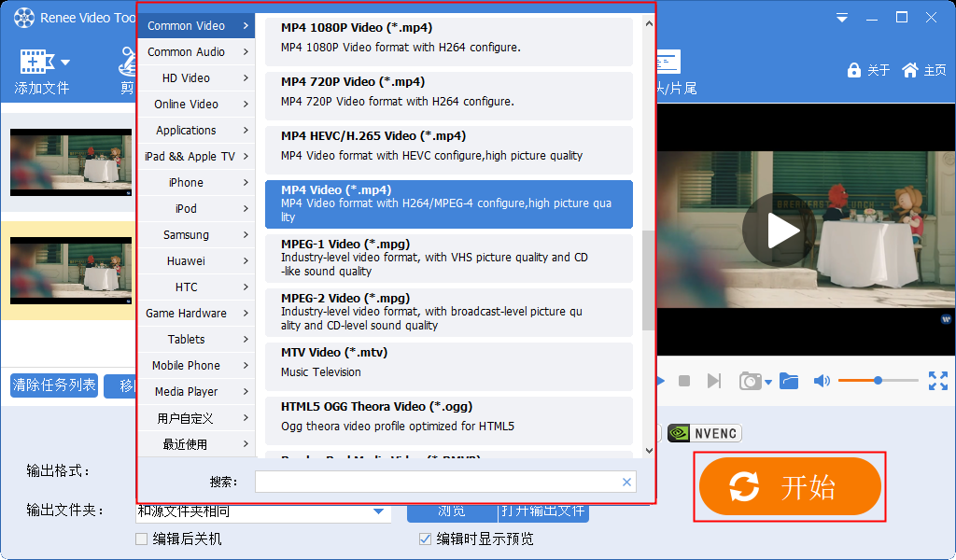The height and width of the screenshot is (560, 956).
Task: Click the About lock icon
Action: (x=853, y=70)
